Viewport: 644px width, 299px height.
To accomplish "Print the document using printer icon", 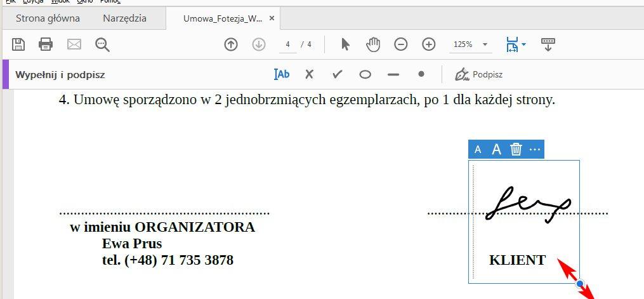I will pyautogui.click(x=46, y=44).
